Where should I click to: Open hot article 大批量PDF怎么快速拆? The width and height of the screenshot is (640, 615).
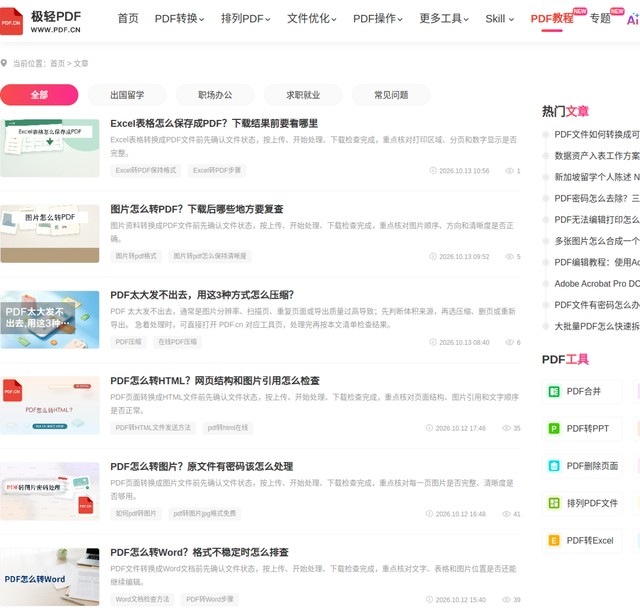597,326
